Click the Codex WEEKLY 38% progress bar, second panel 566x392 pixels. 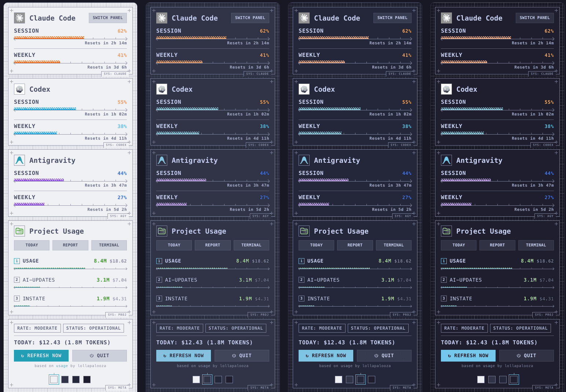tap(213, 133)
